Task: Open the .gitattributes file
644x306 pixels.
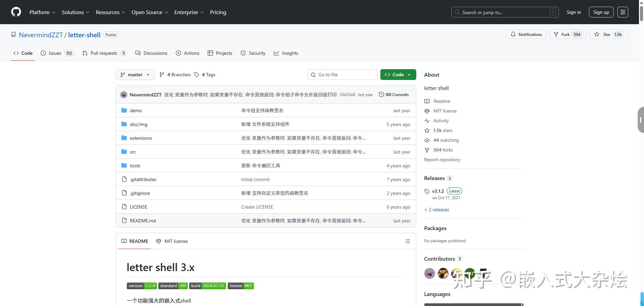Action: [x=143, y=179]
